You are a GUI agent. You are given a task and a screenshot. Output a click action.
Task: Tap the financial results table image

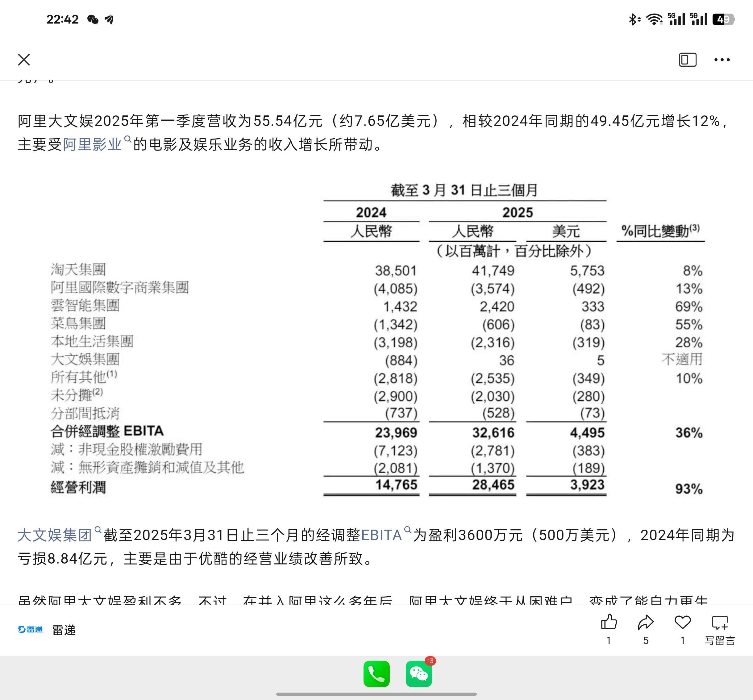(377, 339)
